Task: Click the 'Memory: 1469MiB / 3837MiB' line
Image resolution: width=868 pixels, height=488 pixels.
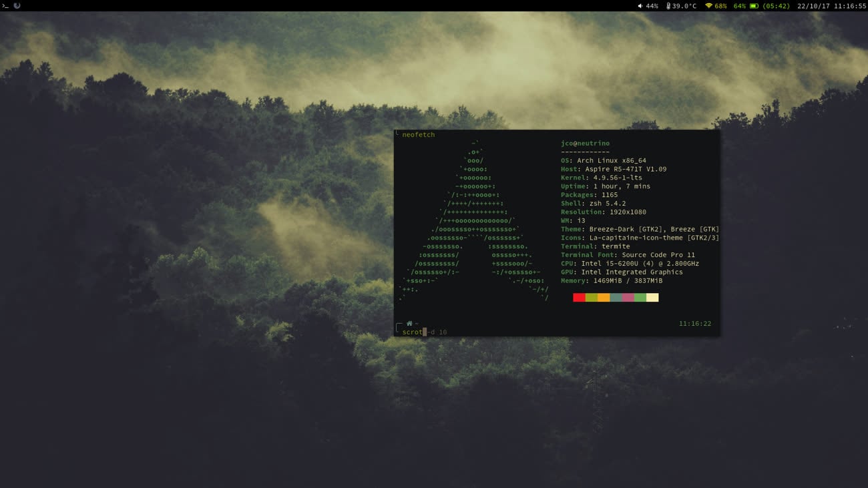Action: pos(612,281)
